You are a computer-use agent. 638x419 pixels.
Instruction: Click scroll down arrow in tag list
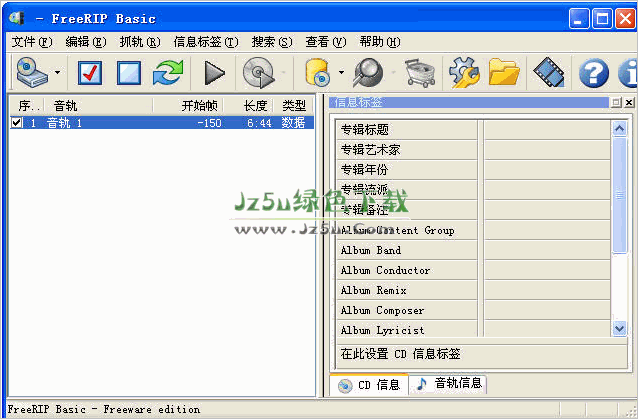(619, 328)
